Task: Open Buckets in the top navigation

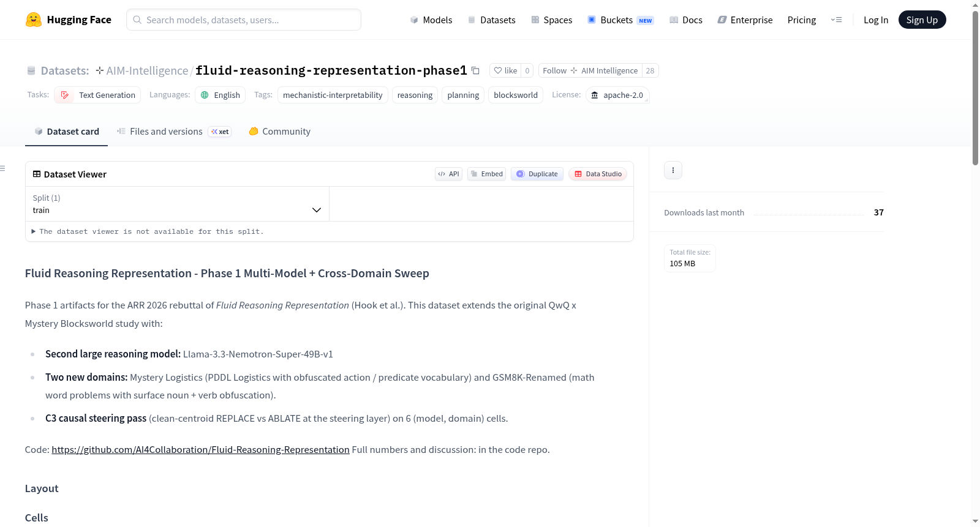Action: 620,20
